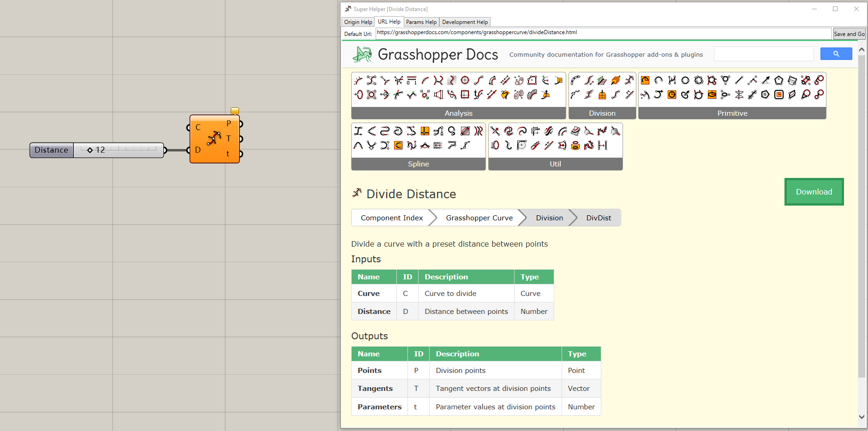The width and height of the screenshot is (868, 431).
Task: Click the Distance slider name label
Action: click(x=51, y=150)
